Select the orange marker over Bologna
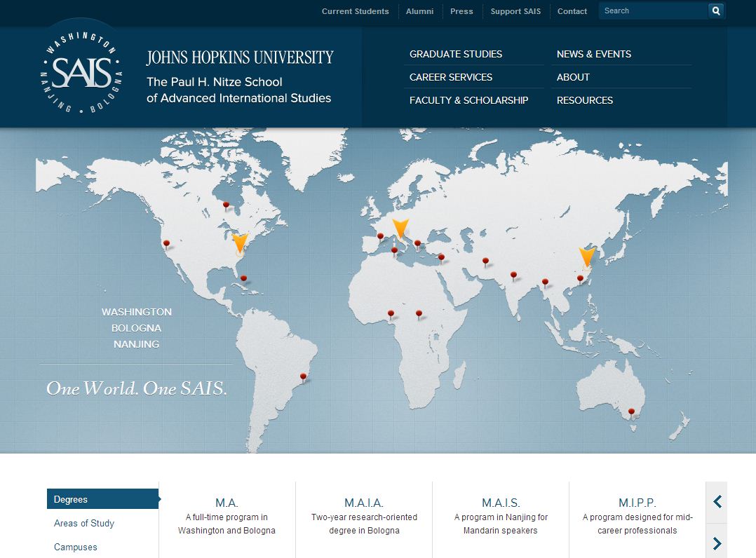This screenshot has width=756, height=558. (x=400, y=228)
